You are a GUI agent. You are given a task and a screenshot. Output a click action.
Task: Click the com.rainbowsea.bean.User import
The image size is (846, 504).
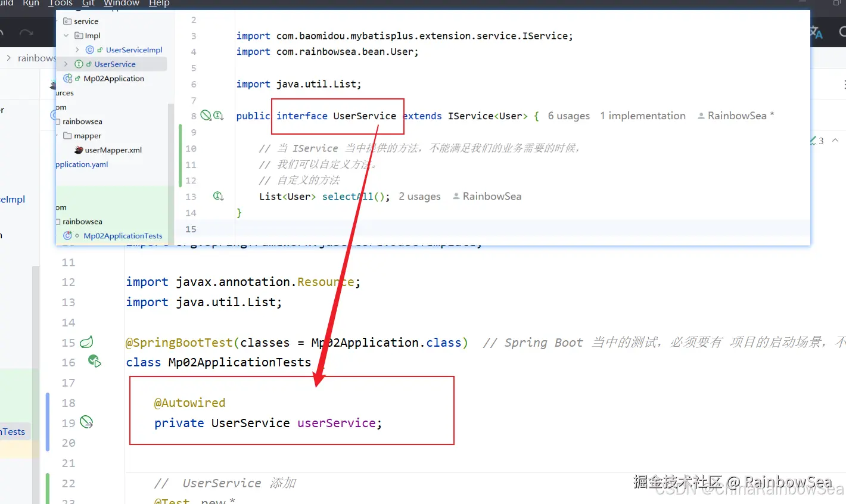point(347,52)
